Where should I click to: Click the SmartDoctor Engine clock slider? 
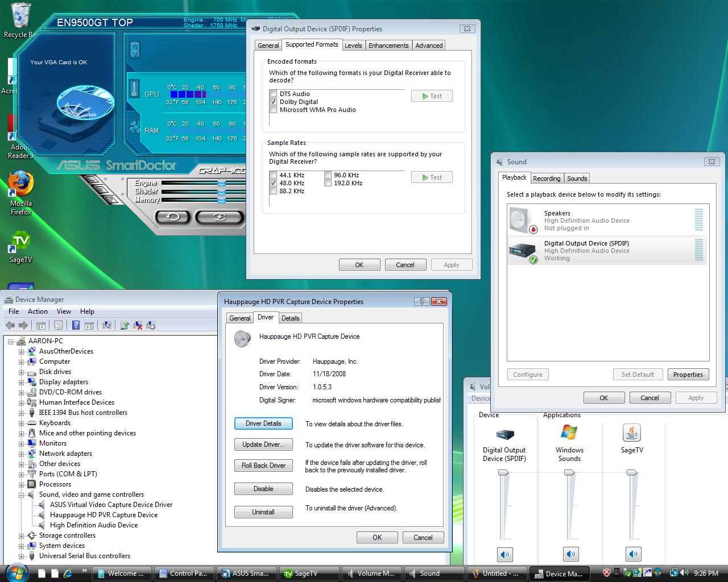click(x=222, y=183)
